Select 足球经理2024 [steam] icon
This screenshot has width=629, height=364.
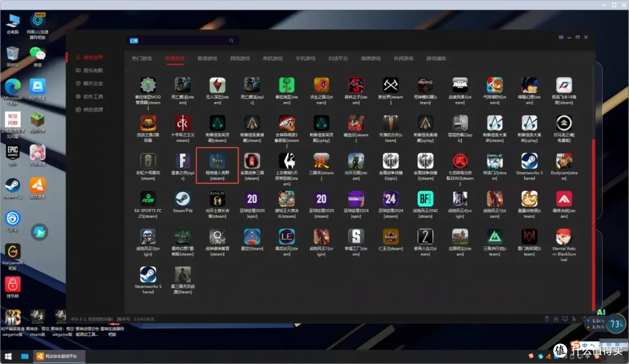click(x=390, y=199)
